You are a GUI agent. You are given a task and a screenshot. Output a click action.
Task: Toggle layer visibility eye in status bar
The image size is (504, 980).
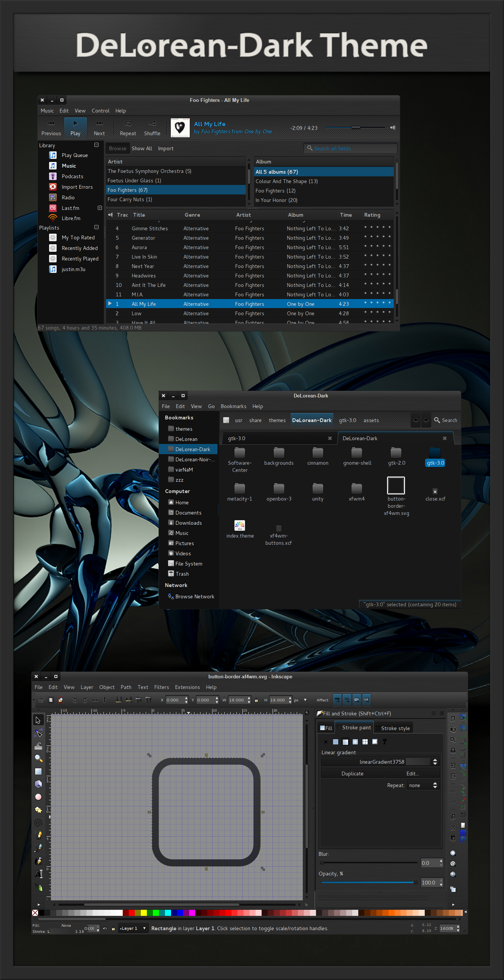click(105, 928)
